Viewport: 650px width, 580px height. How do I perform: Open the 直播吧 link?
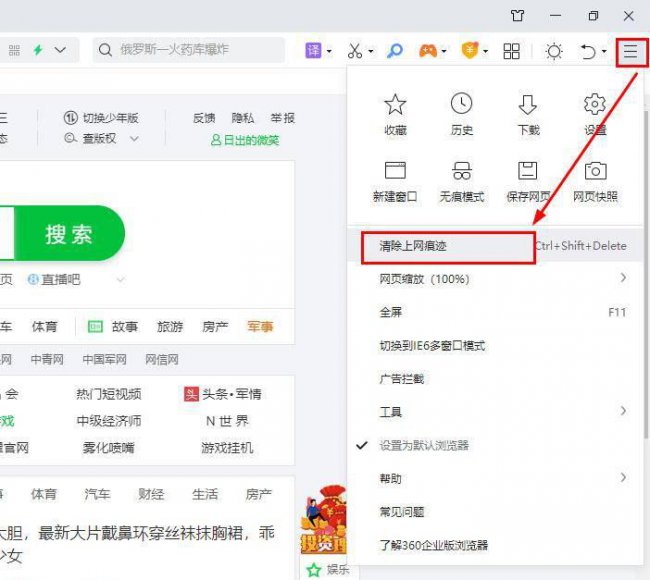click(x=54, y=279)
